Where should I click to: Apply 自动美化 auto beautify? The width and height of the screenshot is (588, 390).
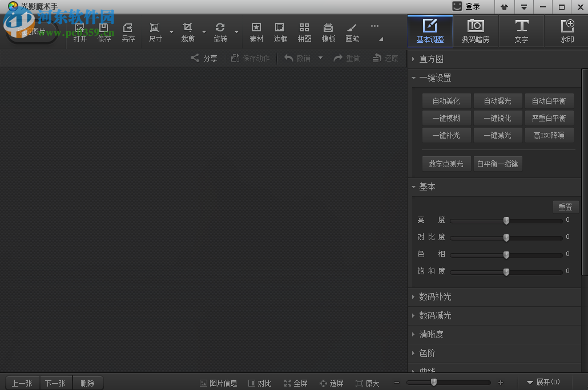pos(446,100)
